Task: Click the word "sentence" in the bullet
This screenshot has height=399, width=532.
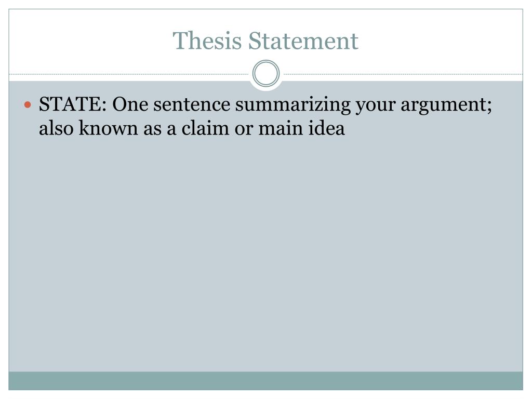Action: (192, 105)
